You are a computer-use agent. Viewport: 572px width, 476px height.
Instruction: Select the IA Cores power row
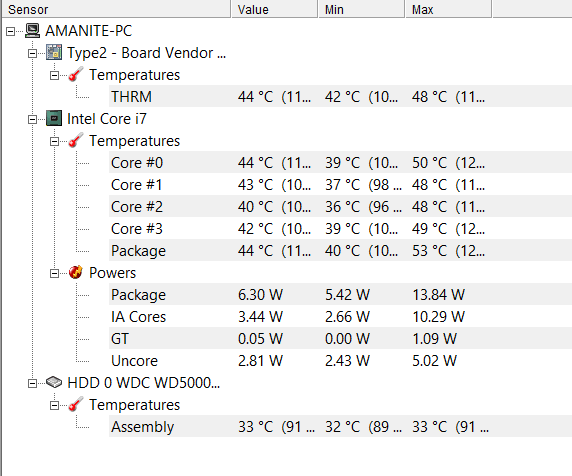click(x=340, y=316)
